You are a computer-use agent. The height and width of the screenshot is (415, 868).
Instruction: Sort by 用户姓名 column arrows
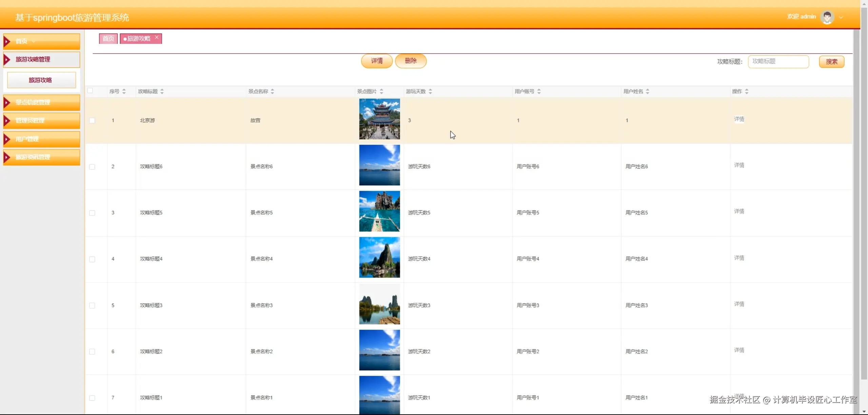tap(648, 91)
